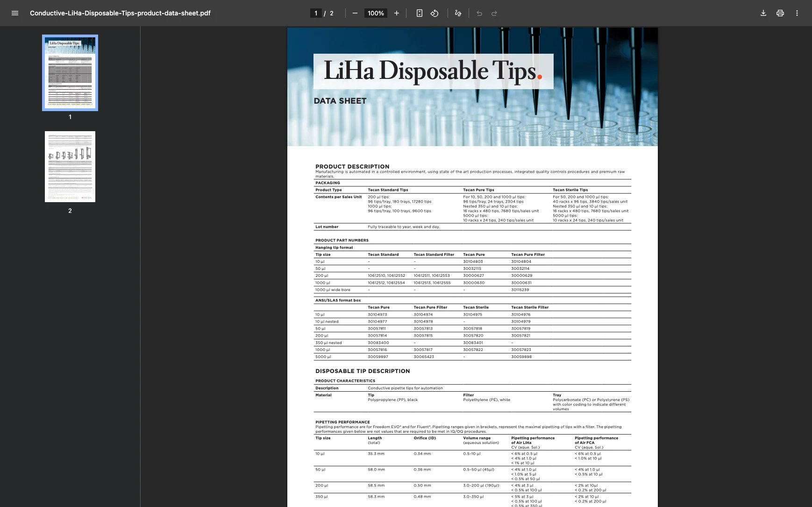Click part number 30104973
Image resolution: width=812 pixels, height=507 pixels.
pos(378,315)
